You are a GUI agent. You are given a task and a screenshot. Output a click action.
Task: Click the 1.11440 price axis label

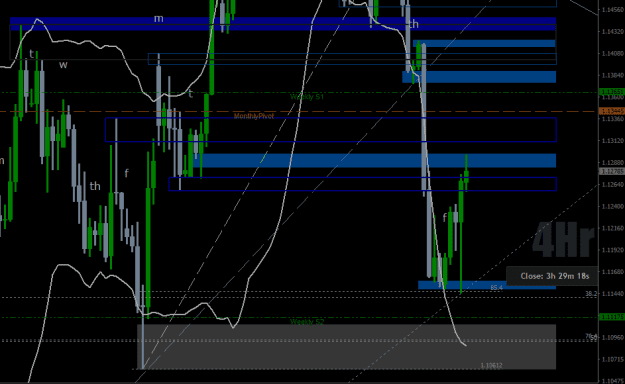click(x=613, y=293)
